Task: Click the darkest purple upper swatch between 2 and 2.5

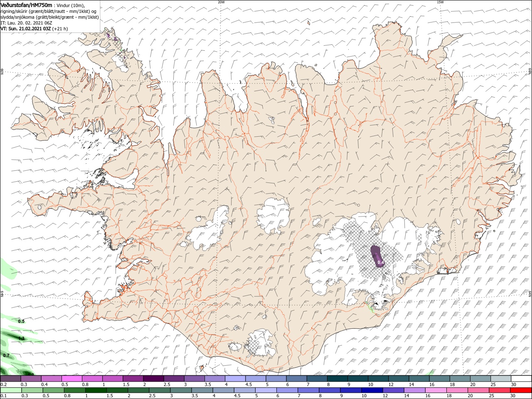Action: tap(153, 379)
